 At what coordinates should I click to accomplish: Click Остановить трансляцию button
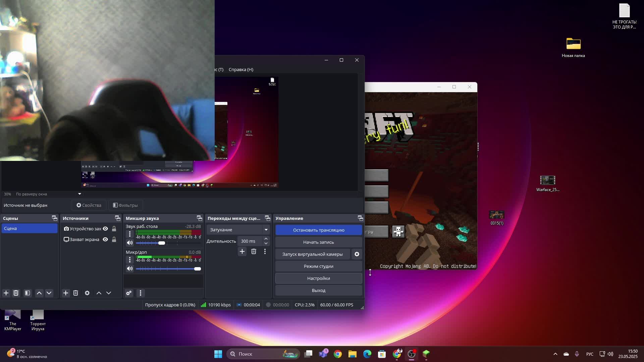click(x=319, y=230)
